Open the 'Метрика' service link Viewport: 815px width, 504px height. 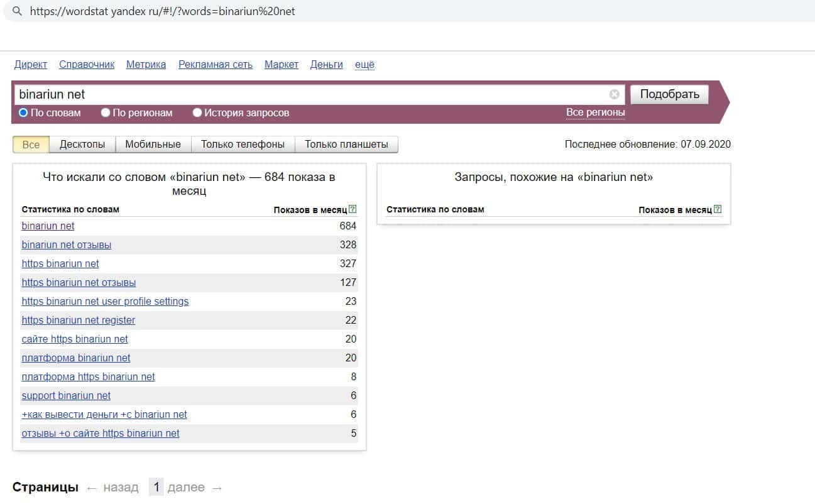point(146,64)
